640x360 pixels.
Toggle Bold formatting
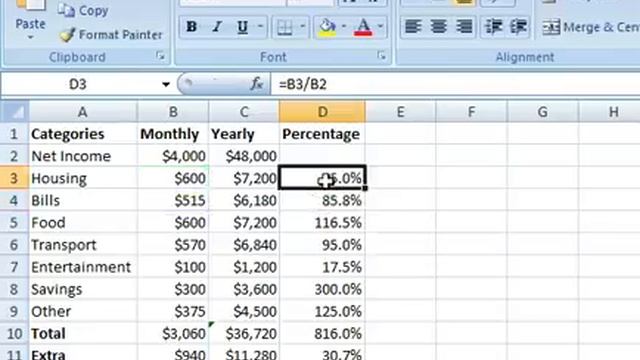pyautogui.click(x=191, y=27)
